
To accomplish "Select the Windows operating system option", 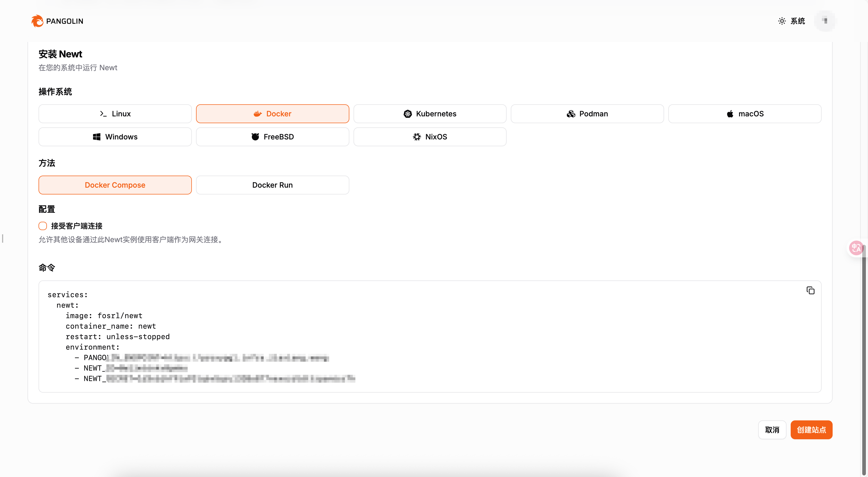I will [x=115, y=137].
